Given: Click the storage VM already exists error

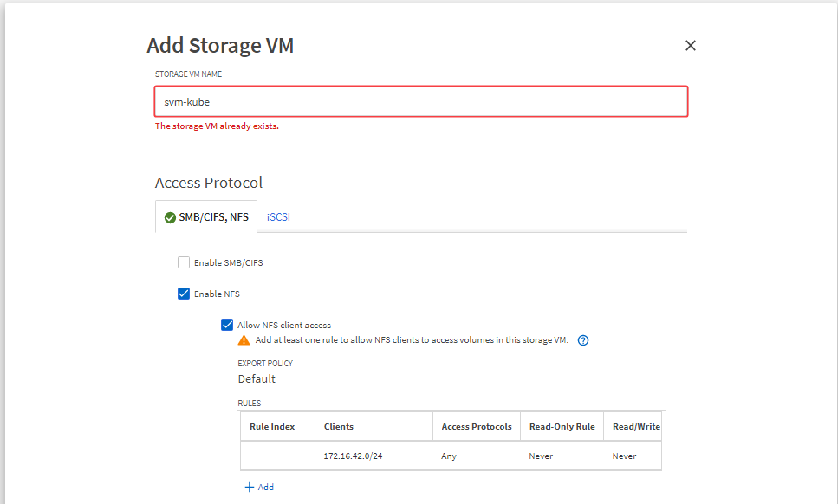Looking at the screenshot, I should tap(217, 126).
